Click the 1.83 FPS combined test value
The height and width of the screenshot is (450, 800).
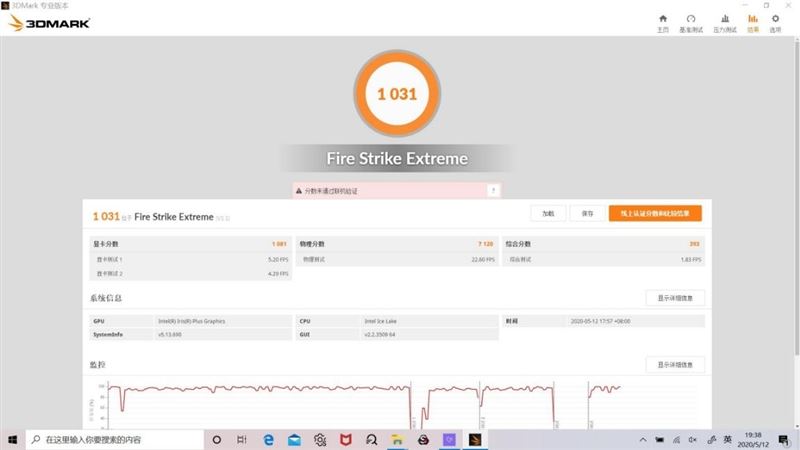(x=691, y=260)
